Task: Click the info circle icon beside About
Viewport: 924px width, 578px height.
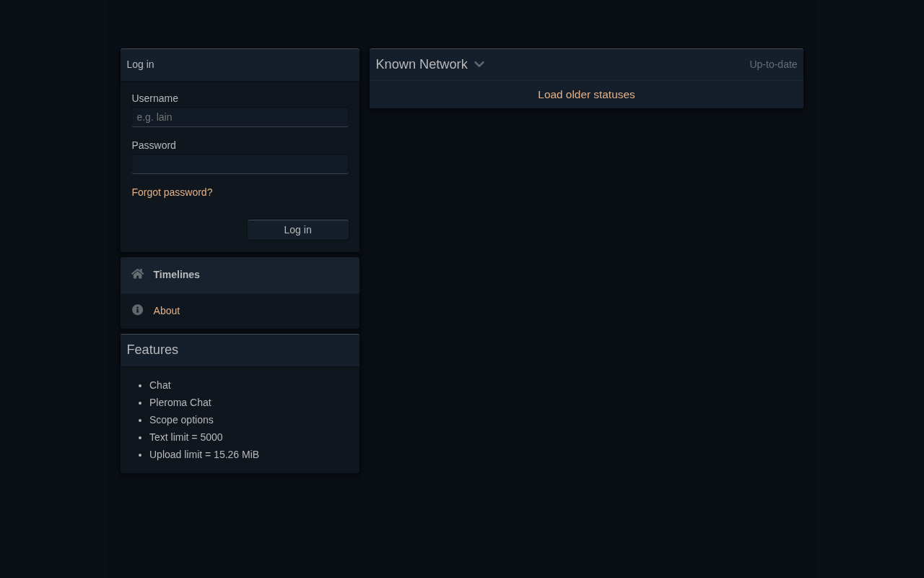Action: pos(137,310)
